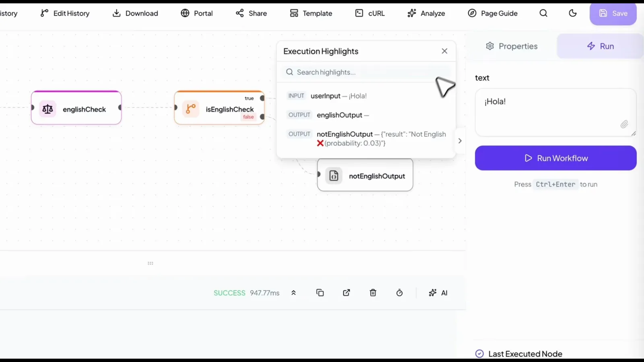Click the Search highlights field
The image size is (644, 362).
pos(366,72)
